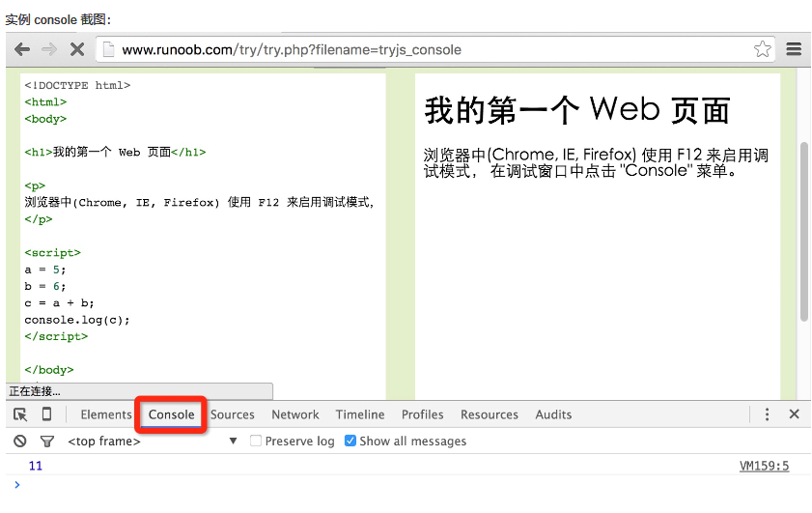Click the opening <body> tag line
Viewport: 812px width, 513px height.
point(45,119)
